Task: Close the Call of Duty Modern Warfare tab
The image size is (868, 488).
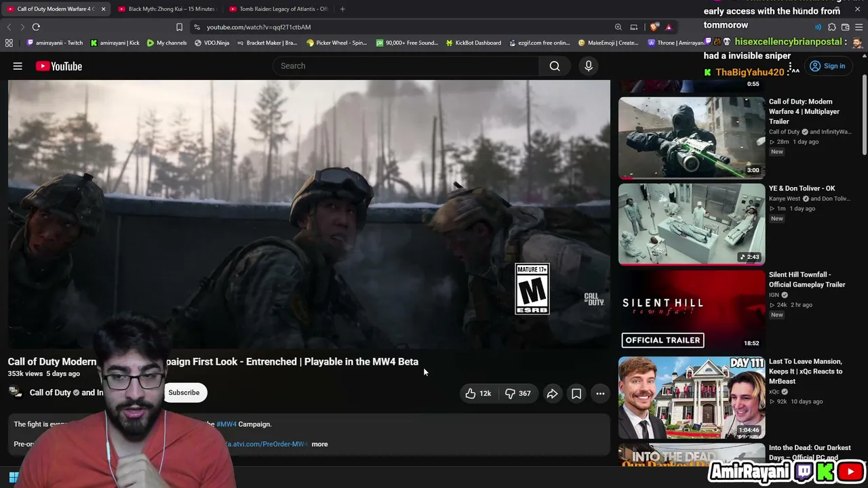Action: pos(103,9)
